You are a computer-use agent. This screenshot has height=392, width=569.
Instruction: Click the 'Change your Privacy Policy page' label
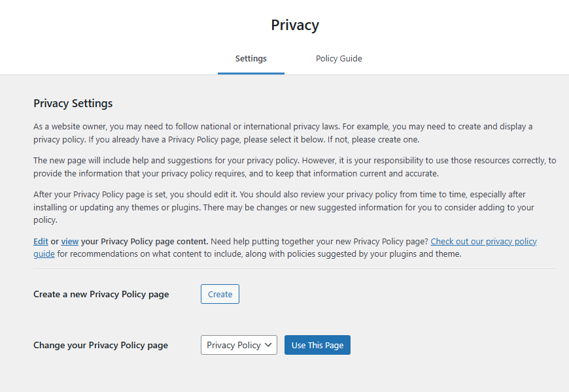pos(101,346)
